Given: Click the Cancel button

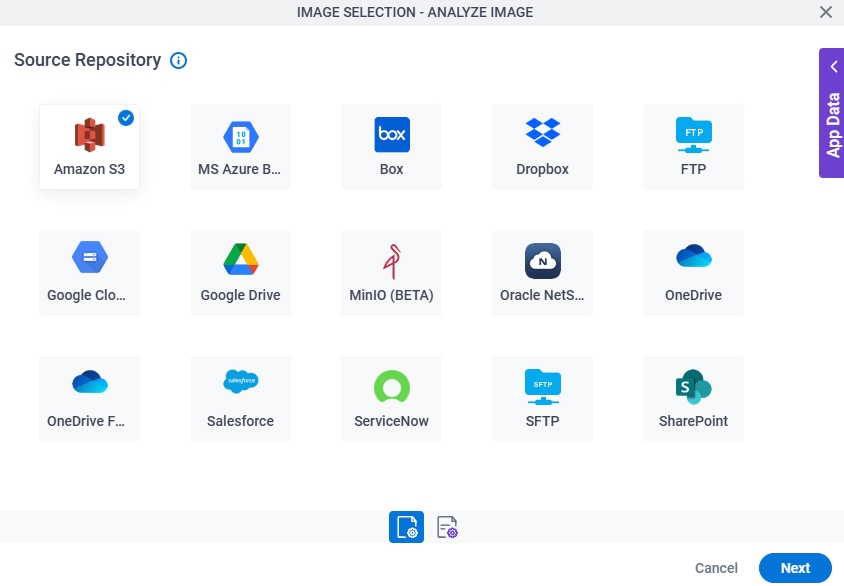Looking at the screenshot, I should pyautogui.click(x=716, y=568).
